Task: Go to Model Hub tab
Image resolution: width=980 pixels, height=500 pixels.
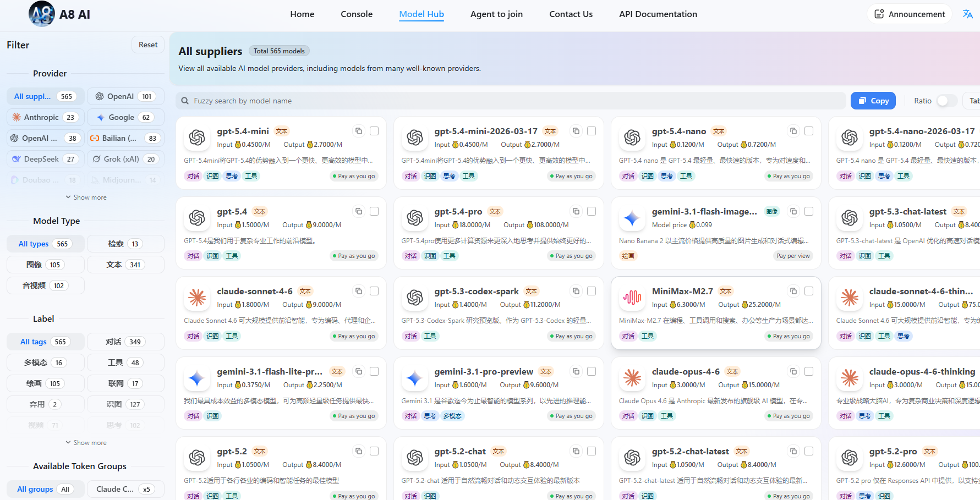Action: (421, 14)
